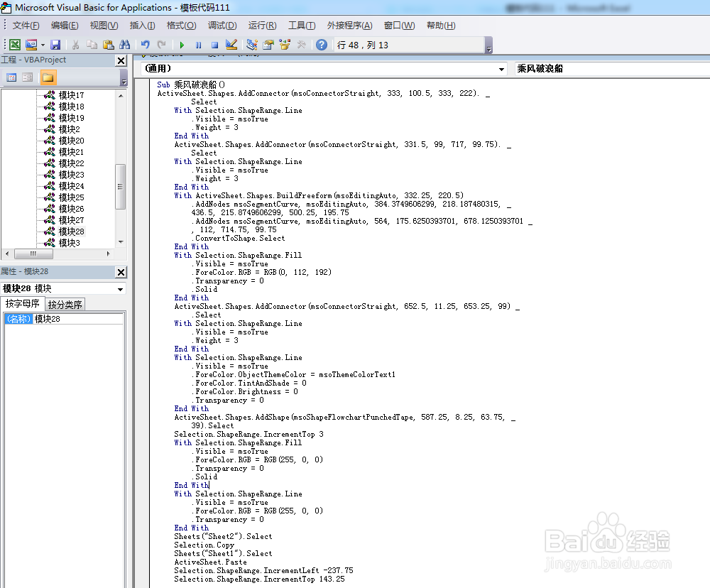The image size is (710, 588).
Task: Click the Redo arrow icon
Action: point(162,45)
